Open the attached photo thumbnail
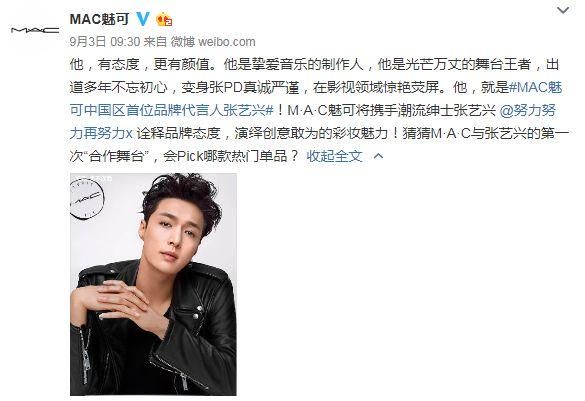 [153, 284]
